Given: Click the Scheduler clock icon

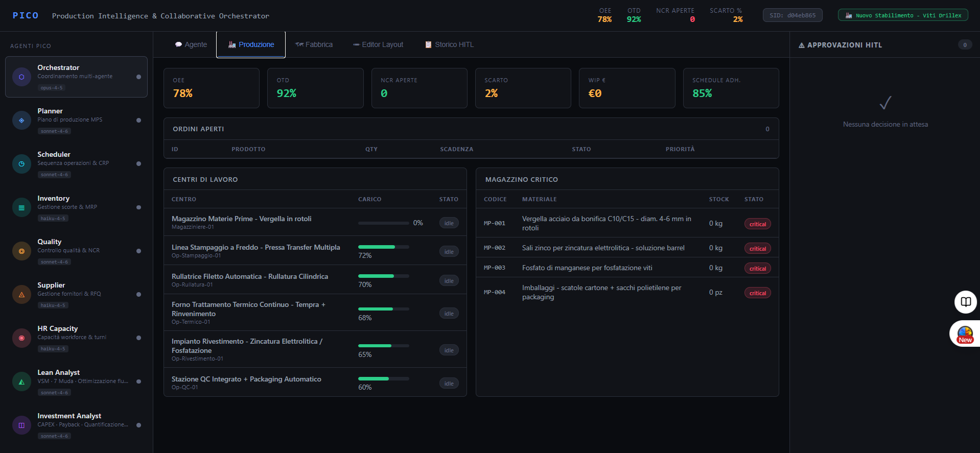Looking at the screenshot, I should pos(21,164).
